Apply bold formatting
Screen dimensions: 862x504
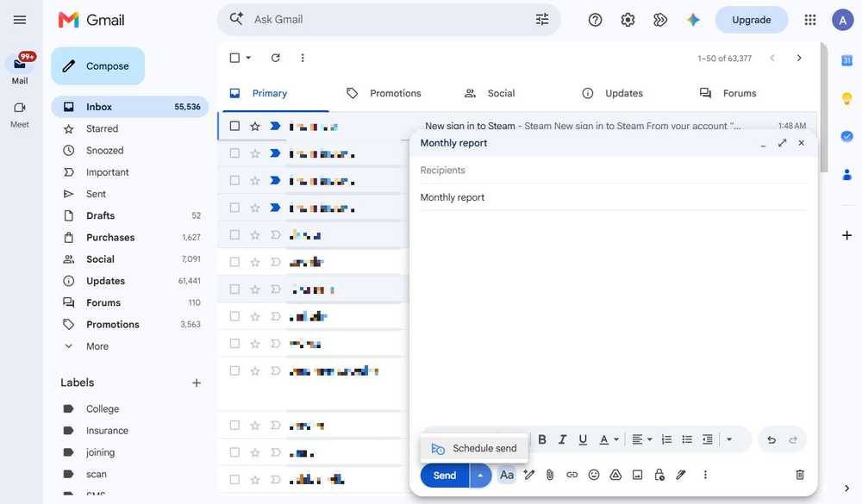click(x=542, y=439)
